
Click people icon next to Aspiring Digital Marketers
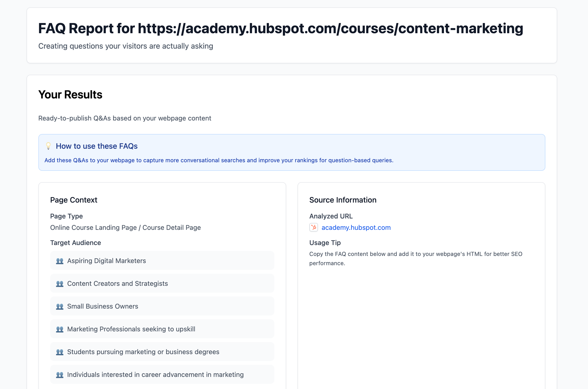coord(60,261)
